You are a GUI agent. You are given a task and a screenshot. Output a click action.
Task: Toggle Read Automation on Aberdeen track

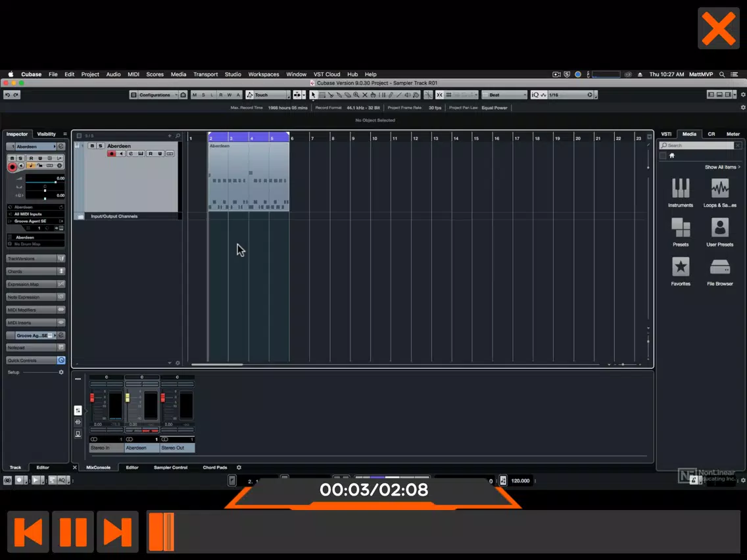(x=151, y=154)
